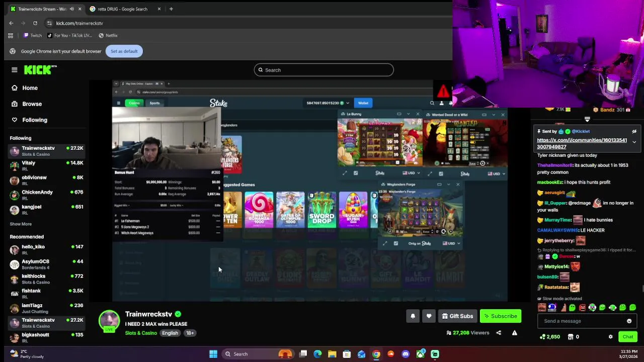Toggle follow heart for Trainwreckstv

coord(429,316)
